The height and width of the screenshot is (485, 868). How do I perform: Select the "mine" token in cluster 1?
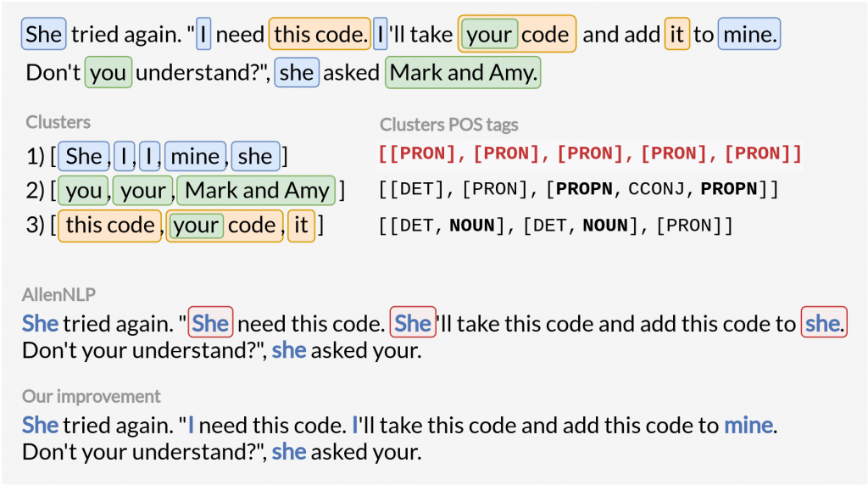(196, 156)
